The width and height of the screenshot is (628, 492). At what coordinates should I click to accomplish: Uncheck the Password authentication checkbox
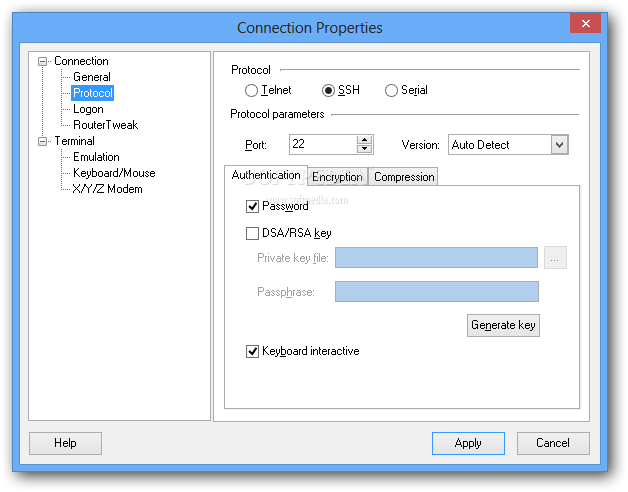click(x=252, y=207)
